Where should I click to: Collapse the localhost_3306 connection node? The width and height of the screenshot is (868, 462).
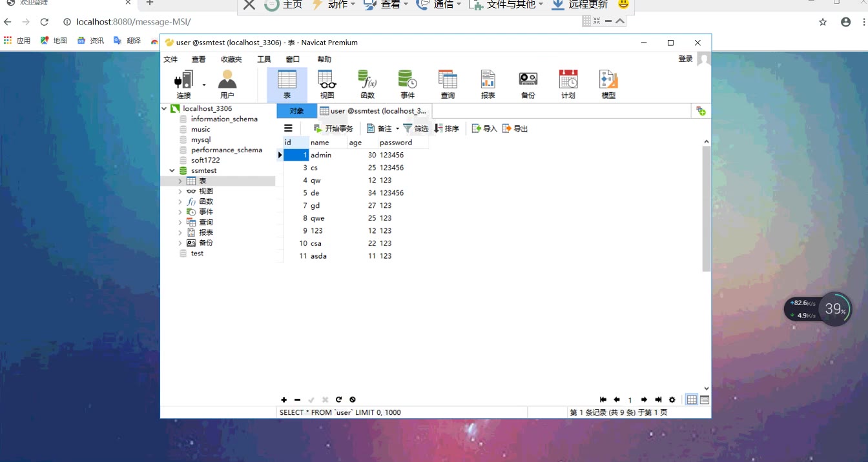[x=165, y=109]
